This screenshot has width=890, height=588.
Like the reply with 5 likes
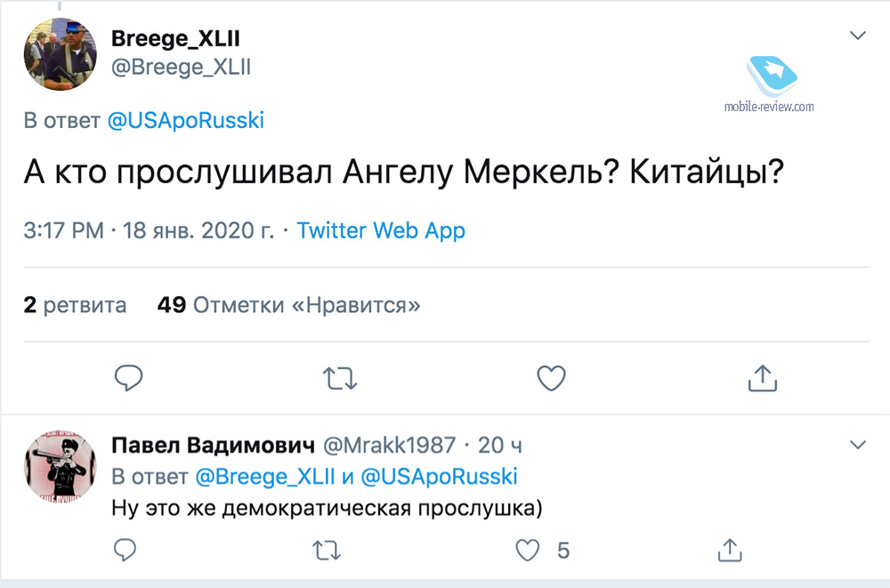530,550
